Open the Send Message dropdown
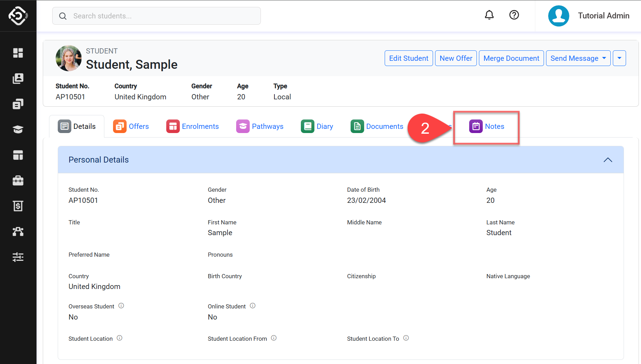The height and width of the screenshot is (364, 641). pos(578,58)
